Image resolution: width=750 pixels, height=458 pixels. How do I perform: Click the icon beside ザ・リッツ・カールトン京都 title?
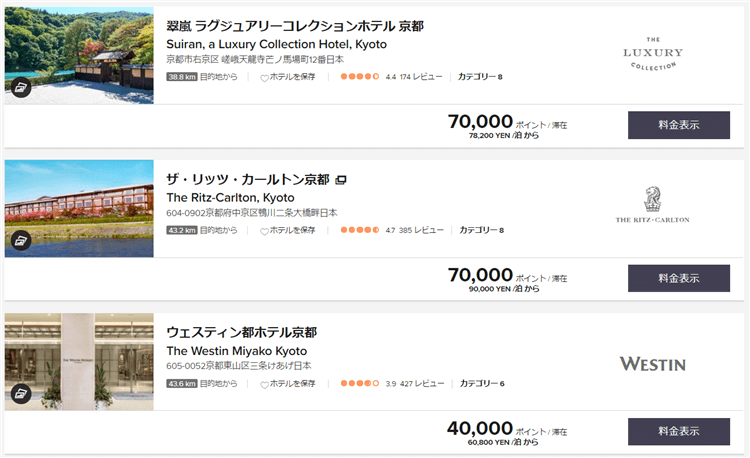(341, 180)
